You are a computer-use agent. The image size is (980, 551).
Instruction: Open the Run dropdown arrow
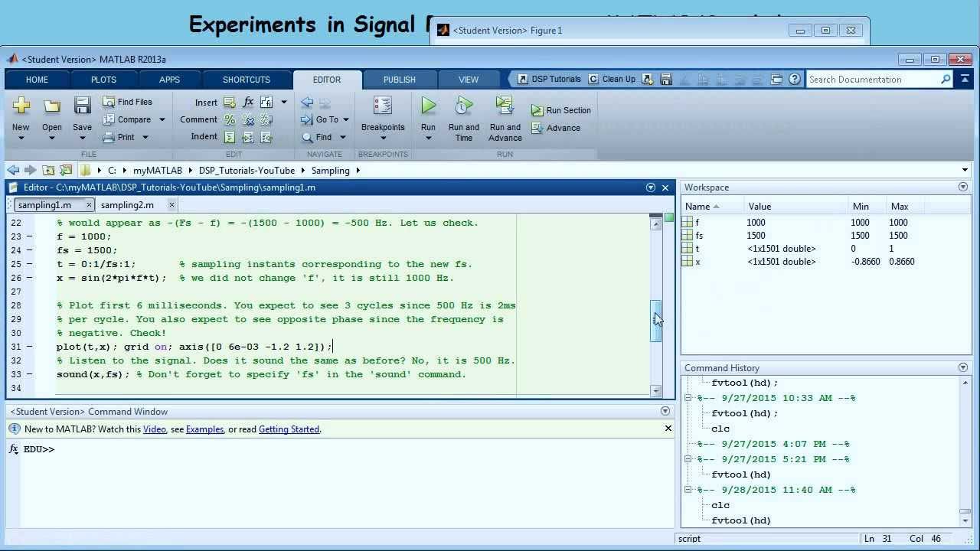(428, 139)
